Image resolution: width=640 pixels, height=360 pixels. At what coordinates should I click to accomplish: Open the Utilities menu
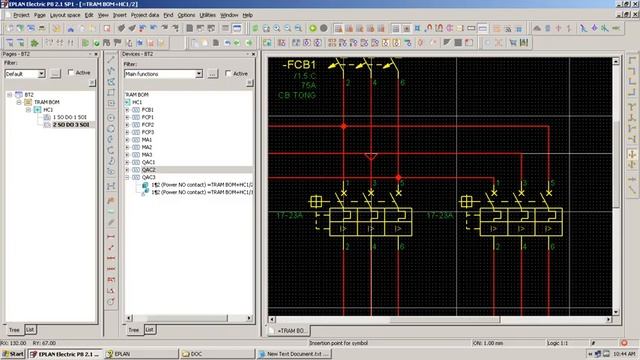point(207,15)
